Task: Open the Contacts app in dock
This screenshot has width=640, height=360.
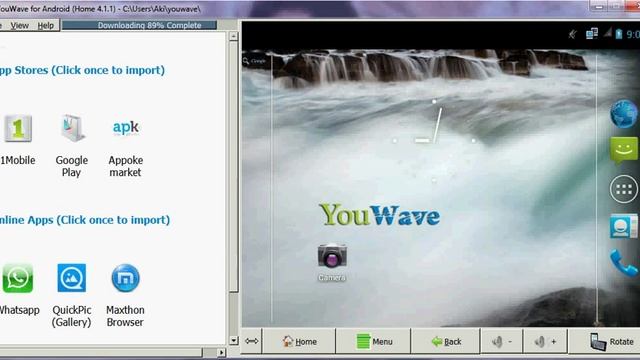Action: (624, 226)
